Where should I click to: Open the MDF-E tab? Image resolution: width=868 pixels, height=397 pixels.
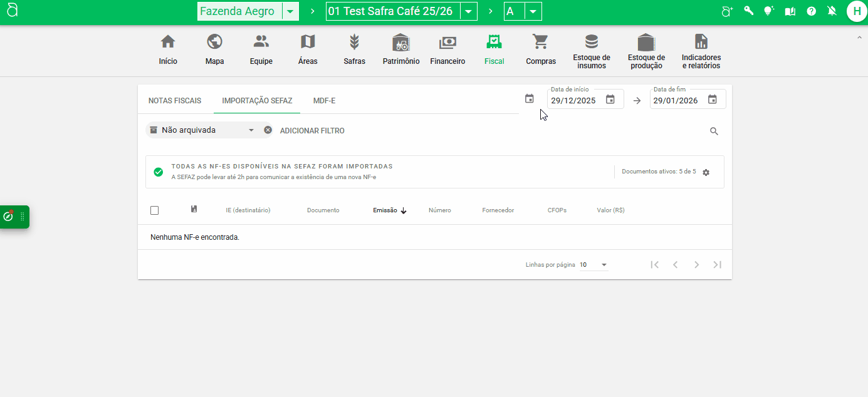(x=324, y=101)
